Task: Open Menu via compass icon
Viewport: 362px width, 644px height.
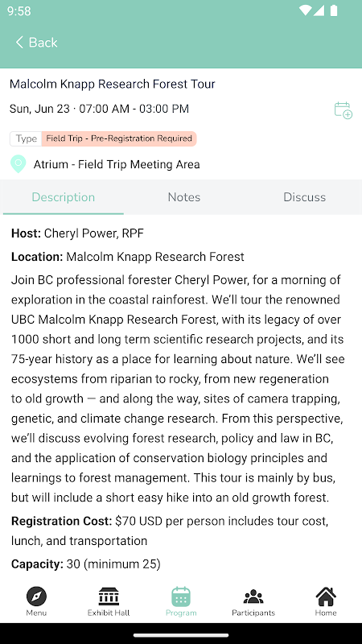Action: point(36,597)
